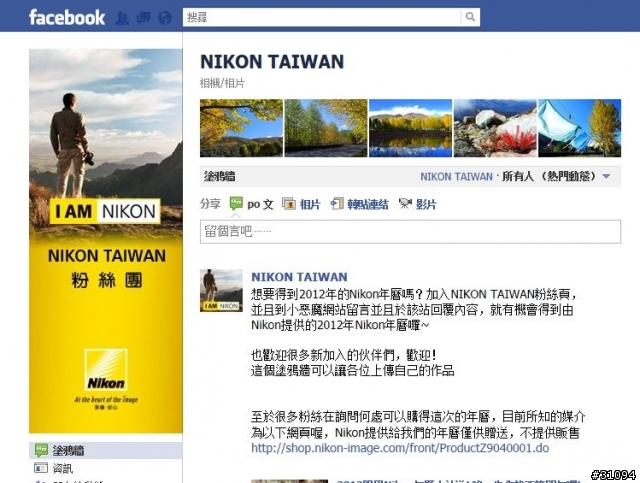This screenshot has width=640, height=483.
Task: Open the friend requests icon
Action: pyautogui.click(x=122, y=18)
